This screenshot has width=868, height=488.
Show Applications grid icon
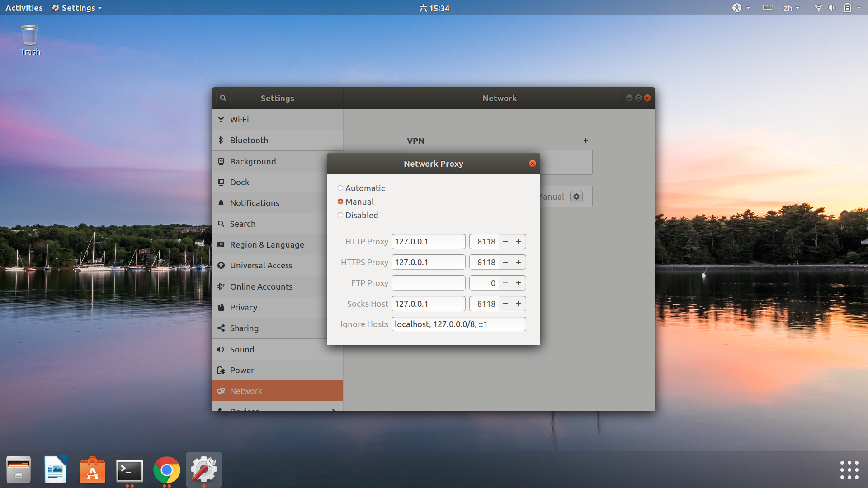click(849, 470)
